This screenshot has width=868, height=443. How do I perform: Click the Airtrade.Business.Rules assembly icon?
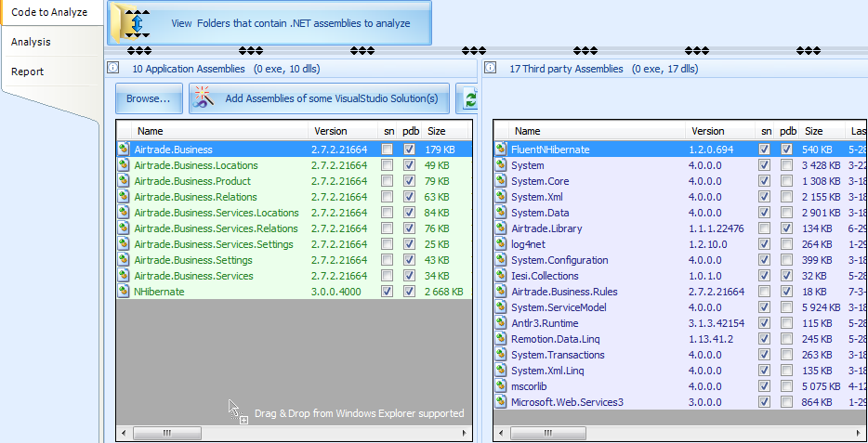pos(501,292)
